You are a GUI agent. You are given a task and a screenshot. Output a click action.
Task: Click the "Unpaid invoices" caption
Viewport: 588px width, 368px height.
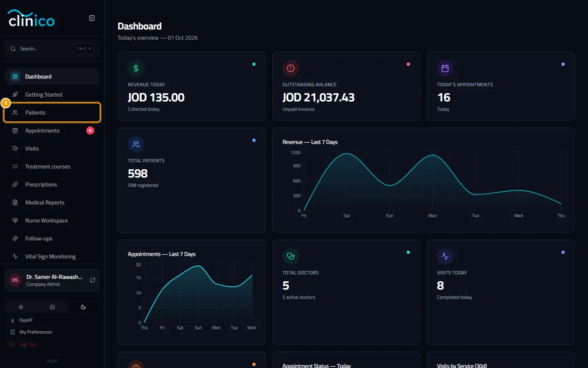298,109
